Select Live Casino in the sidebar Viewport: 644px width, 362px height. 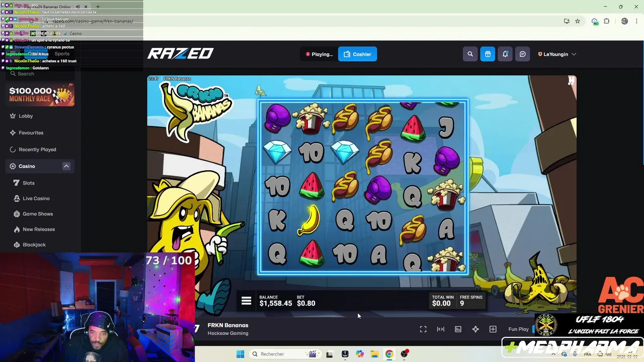[36, 198]
